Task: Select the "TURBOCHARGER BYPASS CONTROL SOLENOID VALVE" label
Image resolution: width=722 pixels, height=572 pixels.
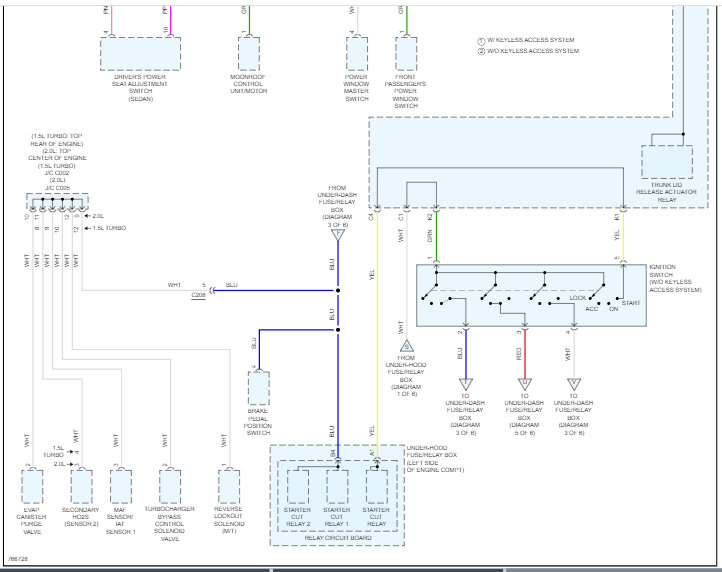Action: (169, 524)
